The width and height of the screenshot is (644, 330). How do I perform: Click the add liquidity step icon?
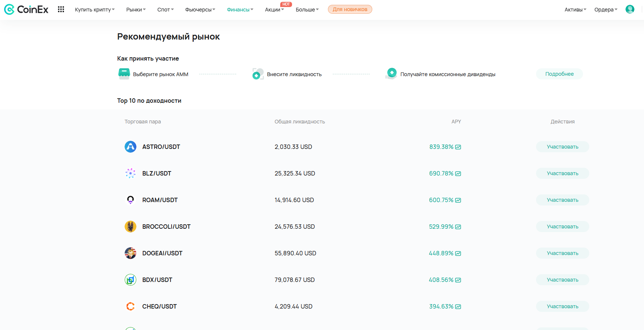(258, 74)
